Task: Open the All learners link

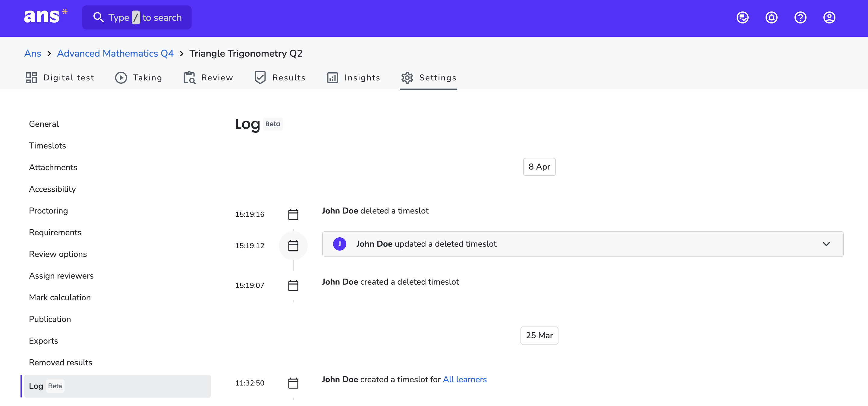Action: pos(464,379)
